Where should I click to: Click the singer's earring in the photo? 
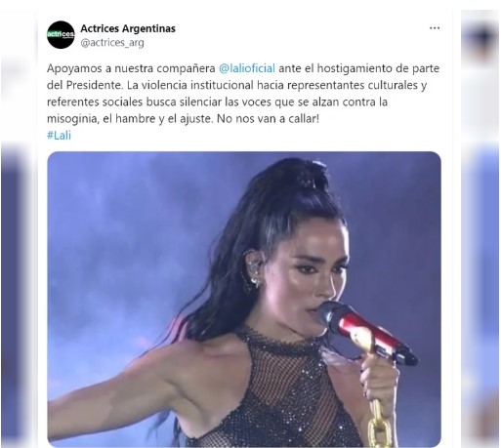254,274
